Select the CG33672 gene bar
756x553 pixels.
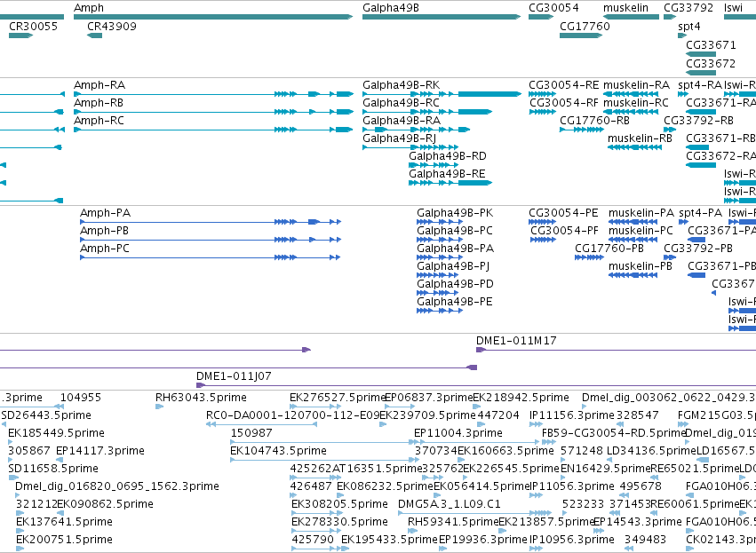(x=701, y=73)
